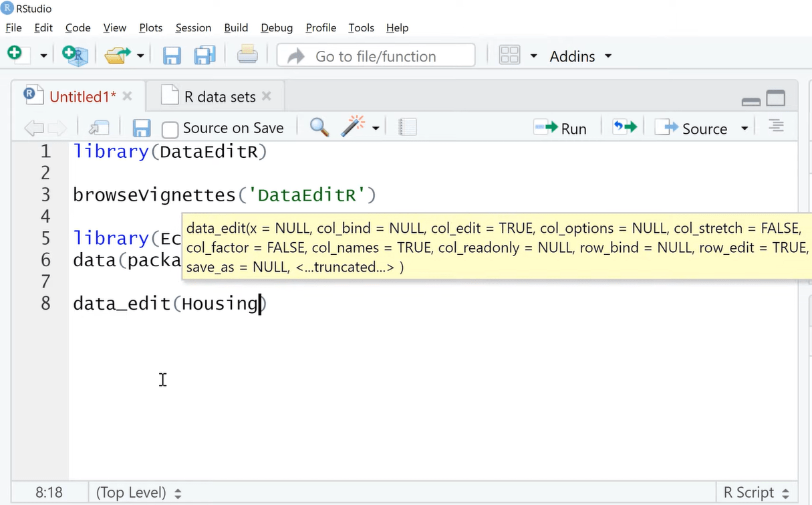Close the Untitled1 tab

128,96
